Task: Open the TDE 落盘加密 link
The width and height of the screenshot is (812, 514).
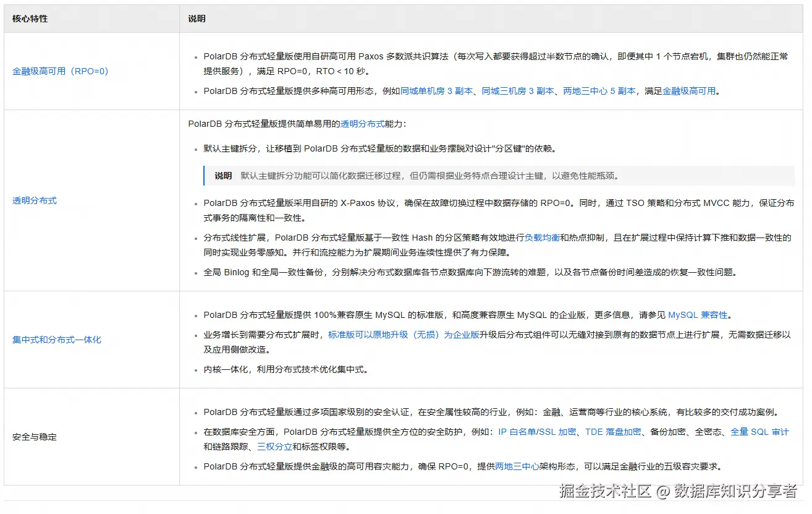Action: 613,432
